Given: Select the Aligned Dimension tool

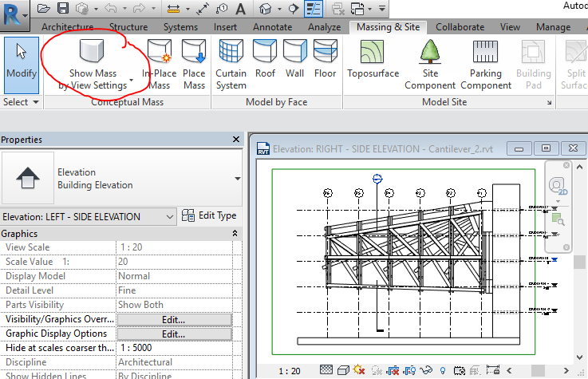Looking at the screenshot, I should (x=203, y=9).
